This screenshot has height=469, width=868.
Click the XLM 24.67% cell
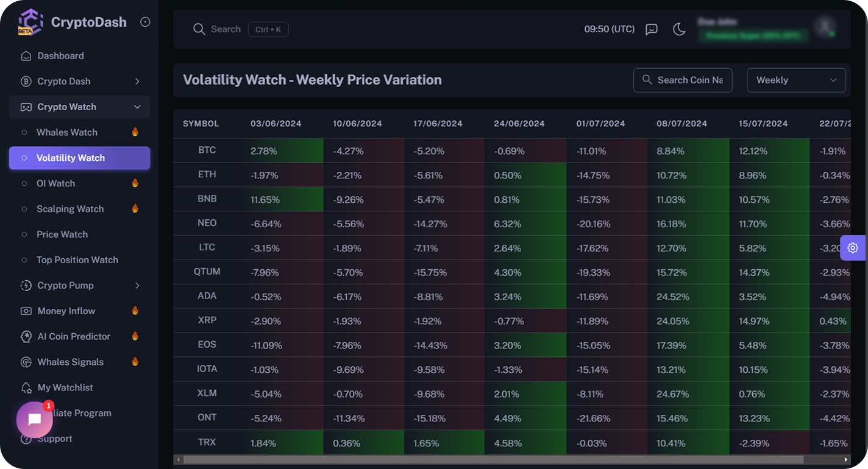pyautogui.click(x=689, y=394)
